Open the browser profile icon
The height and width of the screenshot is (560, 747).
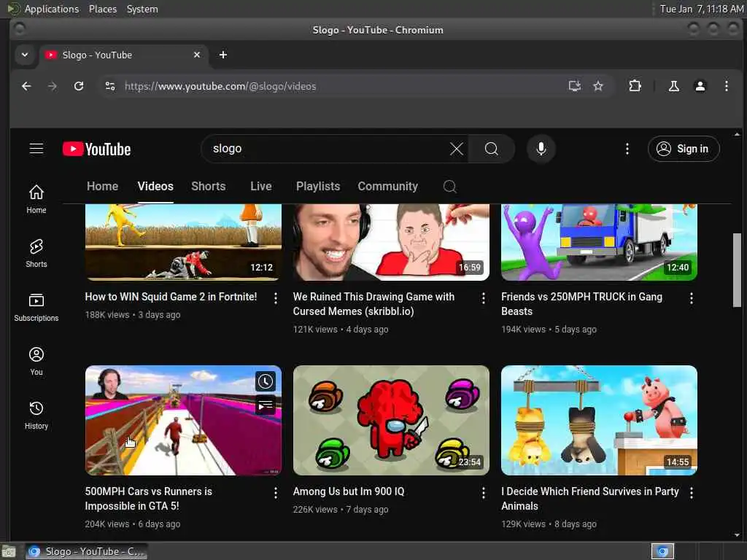point(700,86)
